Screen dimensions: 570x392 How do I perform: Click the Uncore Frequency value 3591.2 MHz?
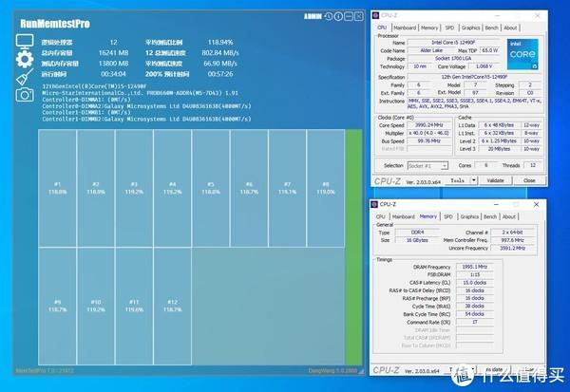coord(512,248)
